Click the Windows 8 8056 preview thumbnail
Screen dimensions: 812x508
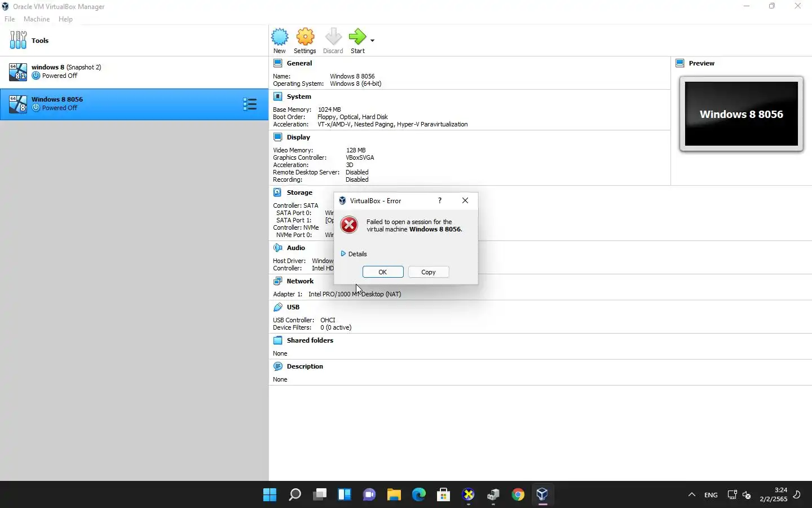click(x=742, y=114)
